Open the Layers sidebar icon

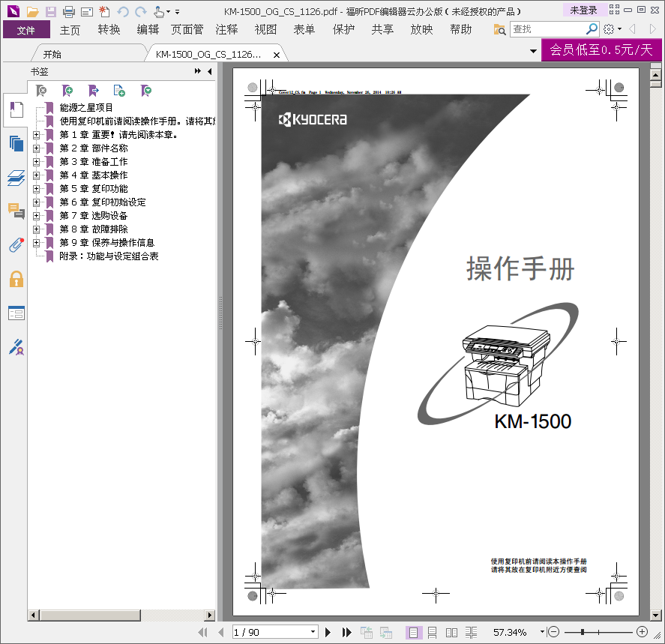[16, 178]
